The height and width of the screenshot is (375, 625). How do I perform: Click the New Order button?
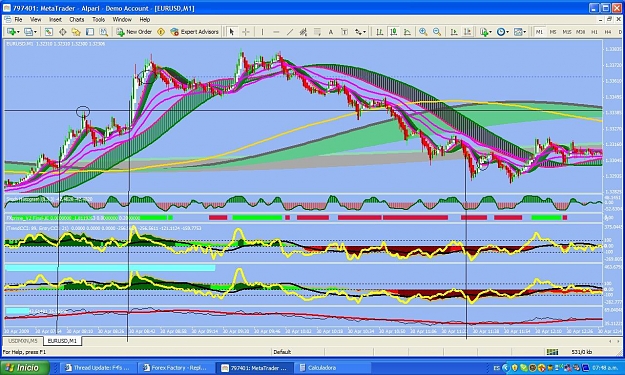134,32
